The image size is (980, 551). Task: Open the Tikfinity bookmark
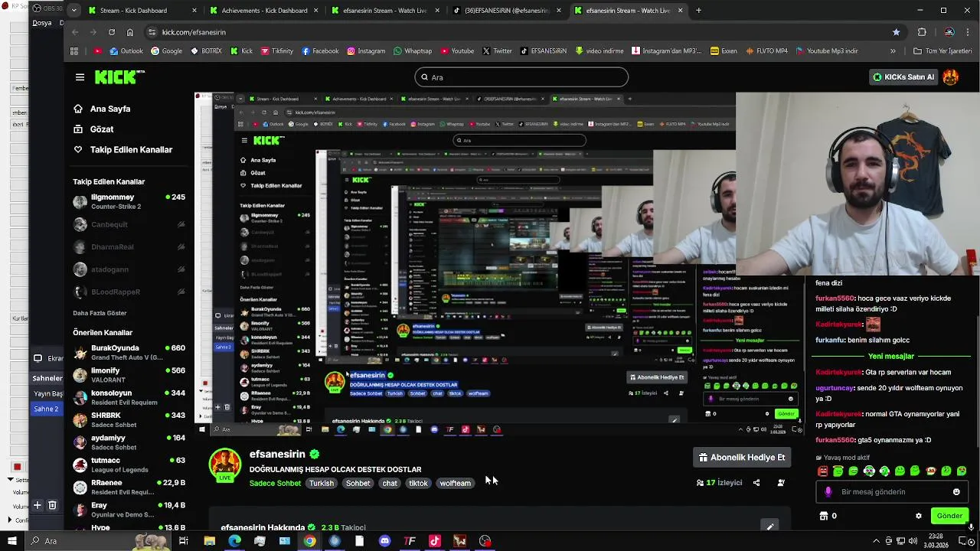276,51
